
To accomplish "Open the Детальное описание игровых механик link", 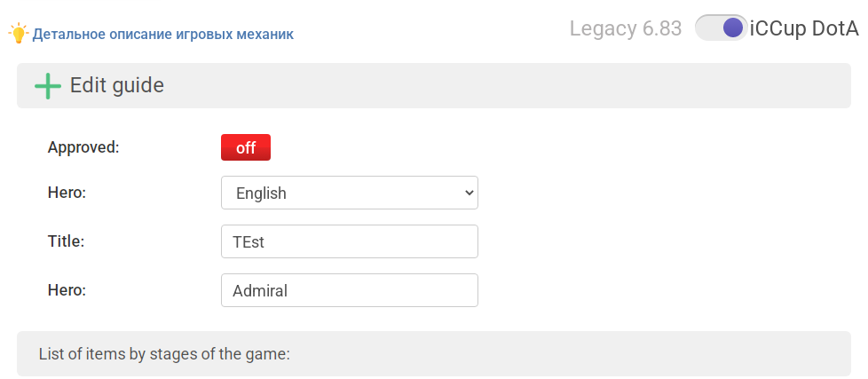I will coord(162,35).
